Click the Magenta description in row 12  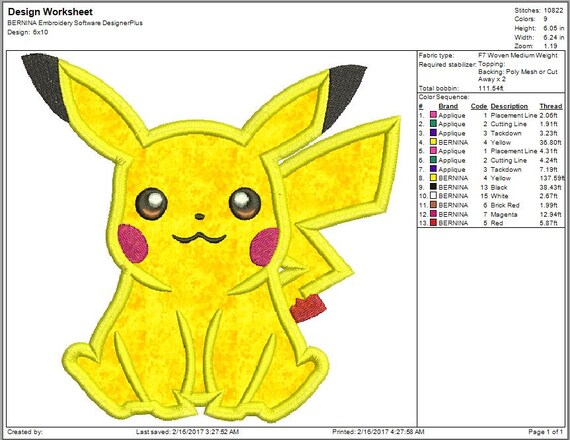(x=504, y=214)
